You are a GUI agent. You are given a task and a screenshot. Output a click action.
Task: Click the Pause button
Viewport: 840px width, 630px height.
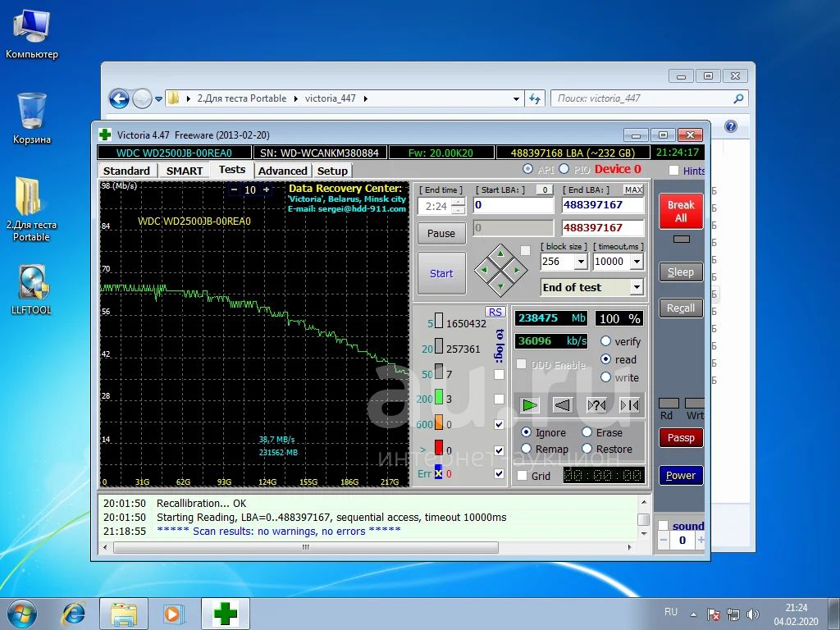pos(441,234)
